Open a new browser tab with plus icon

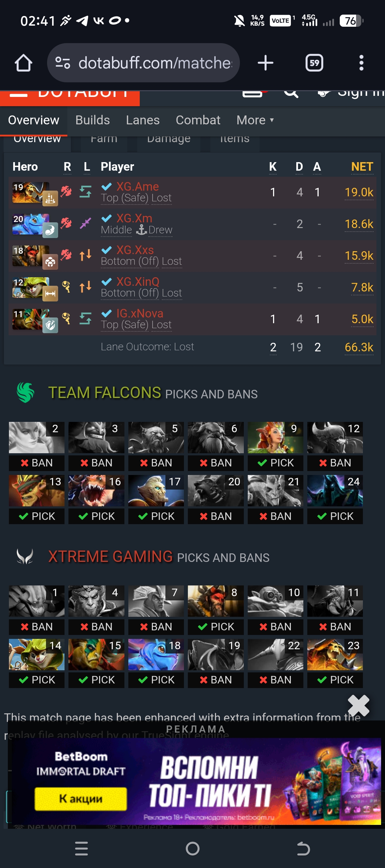pos(266,63)
